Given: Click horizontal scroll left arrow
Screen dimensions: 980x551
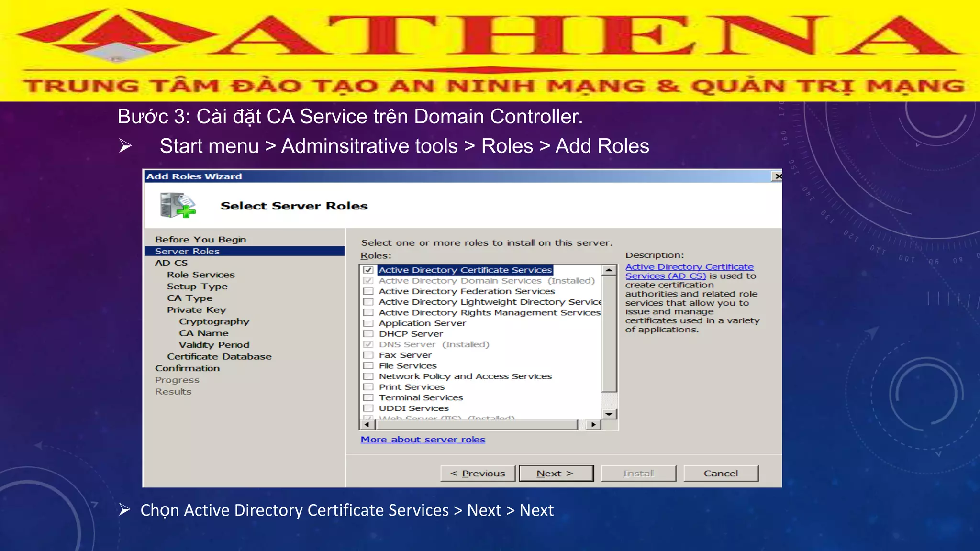Looking at the screenshot, I should pos(367,424).
